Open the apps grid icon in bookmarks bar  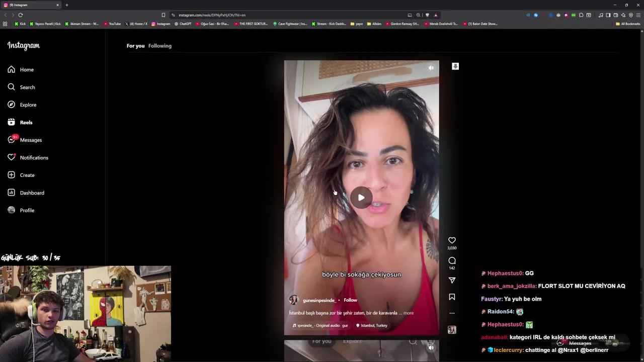point(5,24)
